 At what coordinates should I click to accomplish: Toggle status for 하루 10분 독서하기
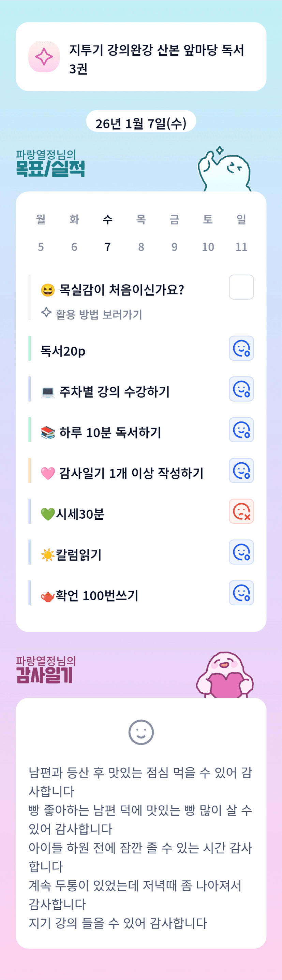tap(241, 430)
